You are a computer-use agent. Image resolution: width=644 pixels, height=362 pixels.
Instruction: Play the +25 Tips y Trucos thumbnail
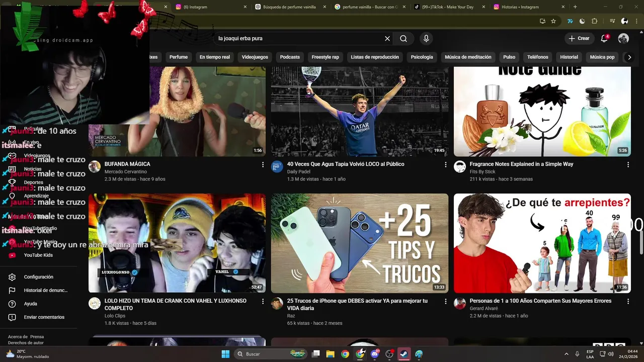360,243
